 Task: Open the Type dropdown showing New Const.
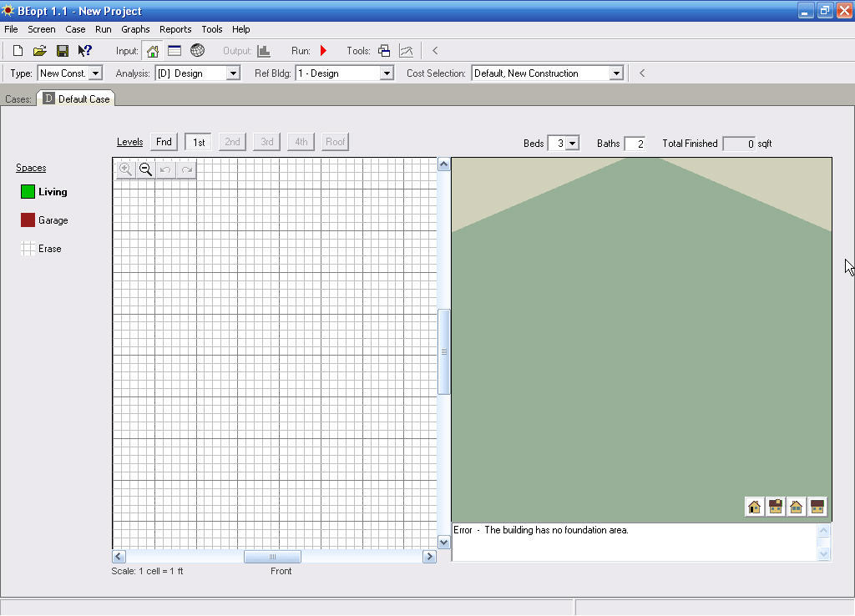[95, 73]
